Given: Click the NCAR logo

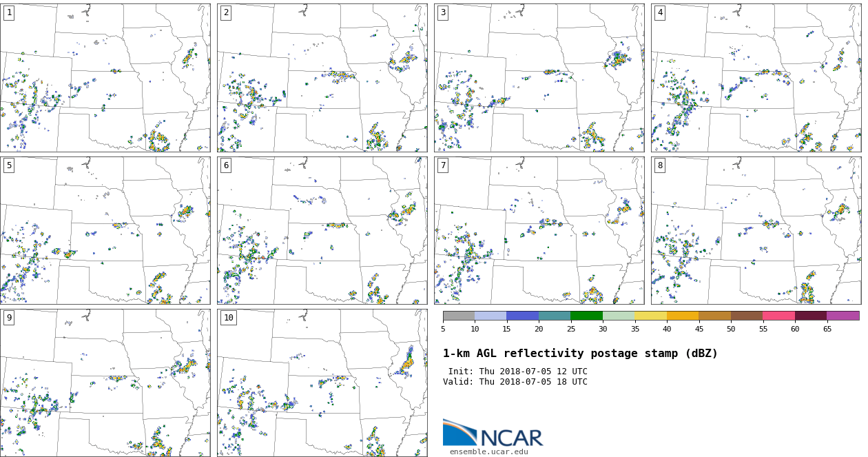Looking at the screenshot, I should (493, 433).
